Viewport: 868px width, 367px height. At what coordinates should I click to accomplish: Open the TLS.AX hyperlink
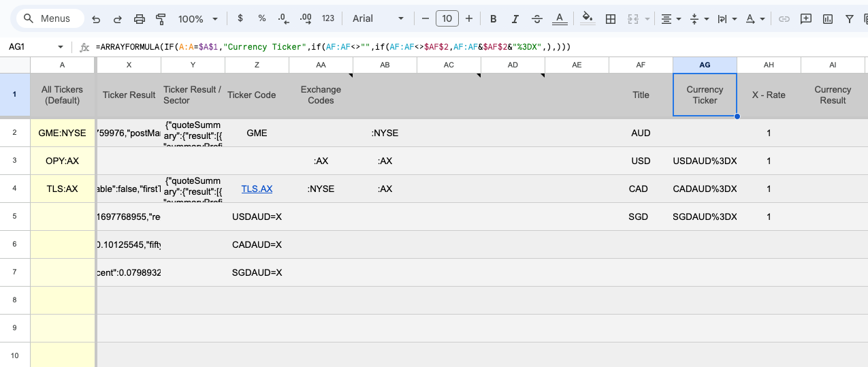[257, 189]
